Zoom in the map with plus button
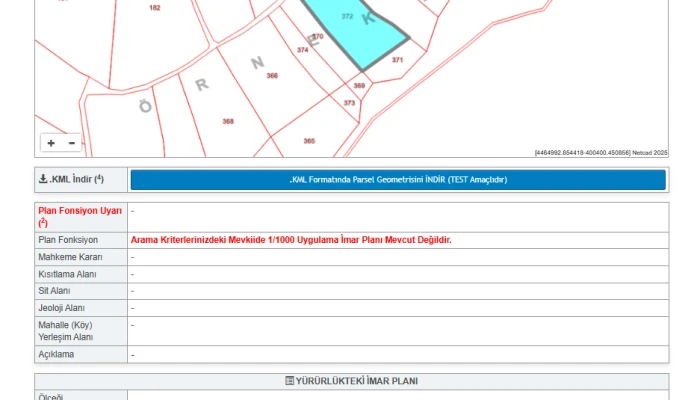Screen dimensions: 700x400 51,144
